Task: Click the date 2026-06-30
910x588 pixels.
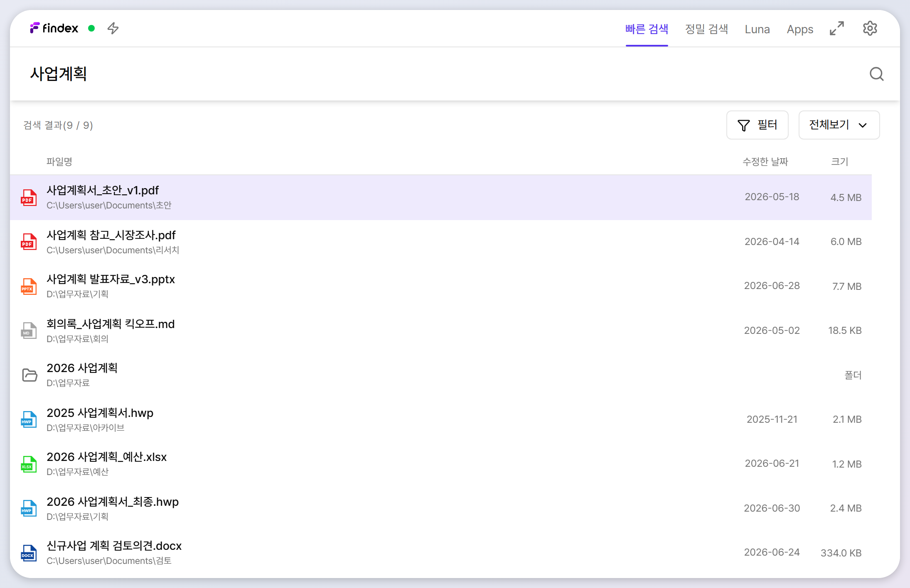Action: (772, 508)
